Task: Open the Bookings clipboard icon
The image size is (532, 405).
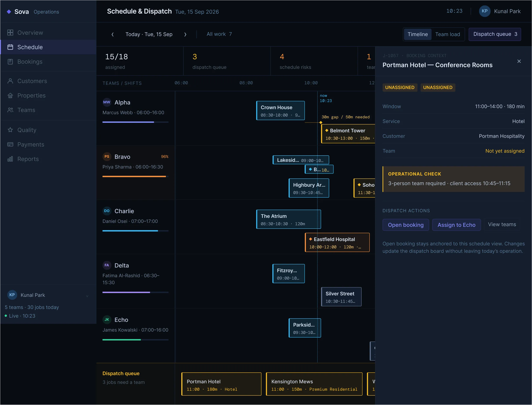Action: click(x=10, y=62)
